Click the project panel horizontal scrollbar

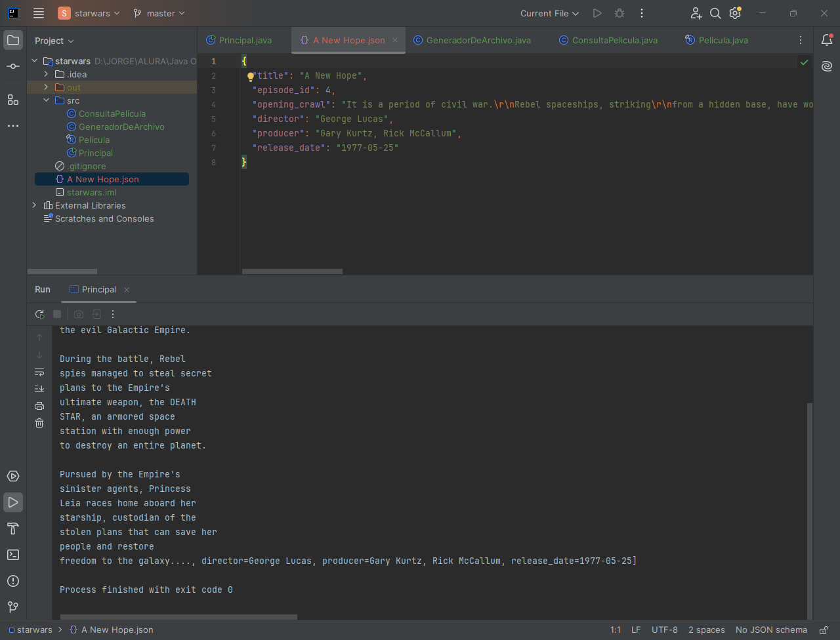pyautogui.click(x=62, y=271)
